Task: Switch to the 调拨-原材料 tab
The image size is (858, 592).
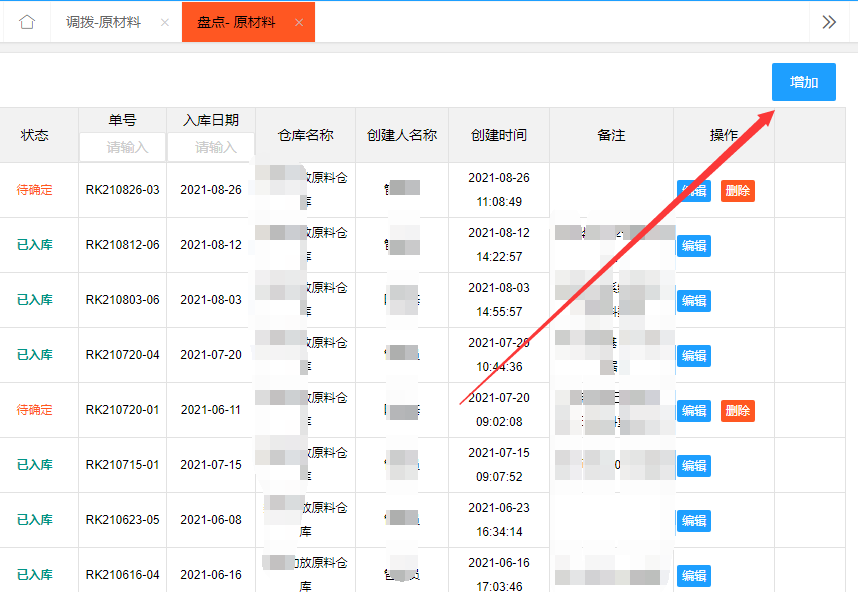Action: pos(103,22)
